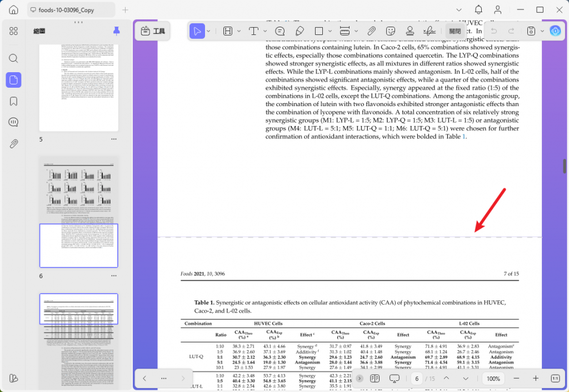Expand the cursor tool dropdown arrow

click(x=209, y=31)
